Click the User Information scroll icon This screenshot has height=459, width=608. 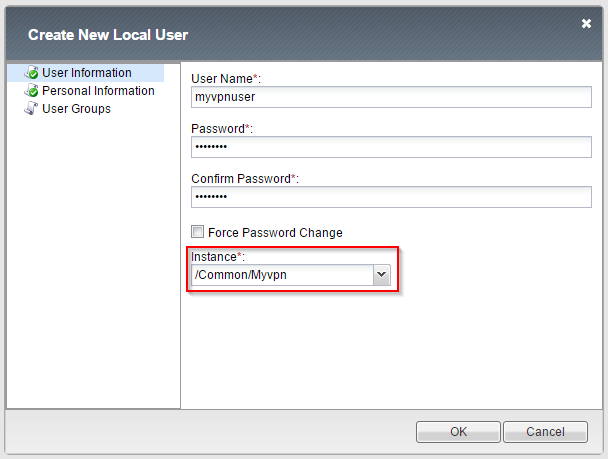tap(32, 72)
